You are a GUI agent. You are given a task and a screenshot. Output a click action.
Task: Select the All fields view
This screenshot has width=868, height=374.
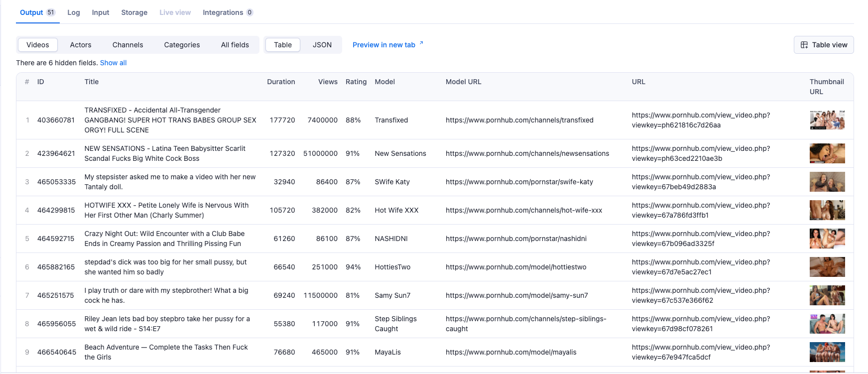(x=235, y=45)
